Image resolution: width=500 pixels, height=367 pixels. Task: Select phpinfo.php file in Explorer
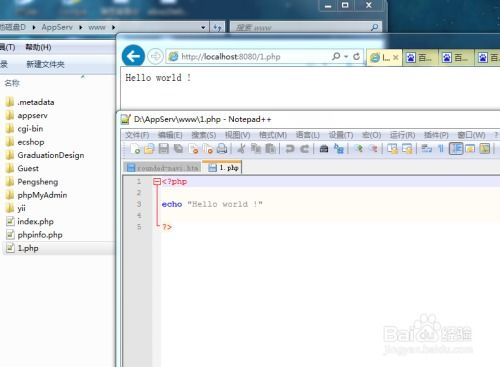[x=34, y=235]
